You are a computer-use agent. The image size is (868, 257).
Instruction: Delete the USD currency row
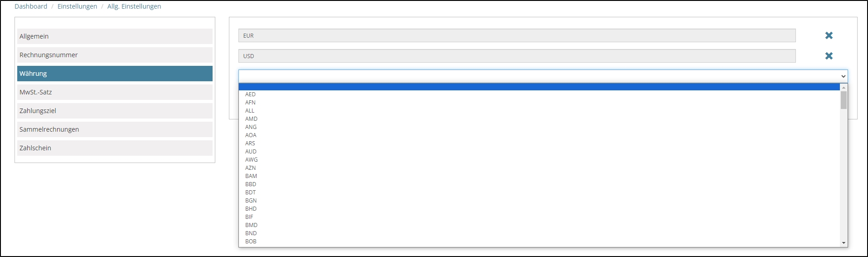tap(829, 56)
